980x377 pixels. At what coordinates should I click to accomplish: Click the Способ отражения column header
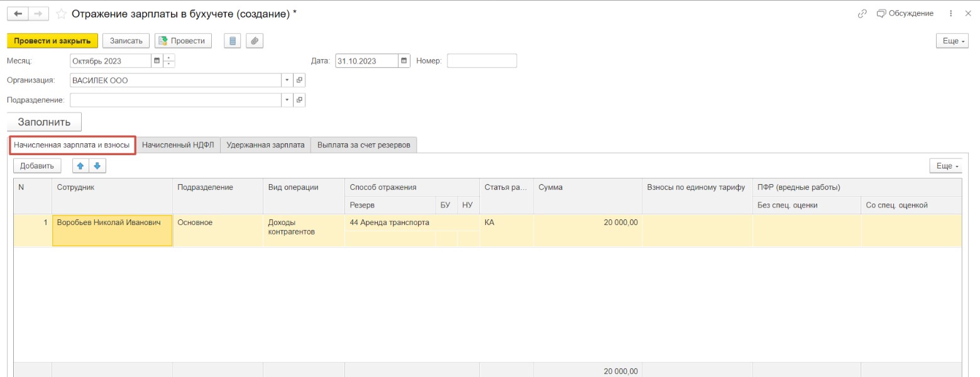click(x=412, y=187)
